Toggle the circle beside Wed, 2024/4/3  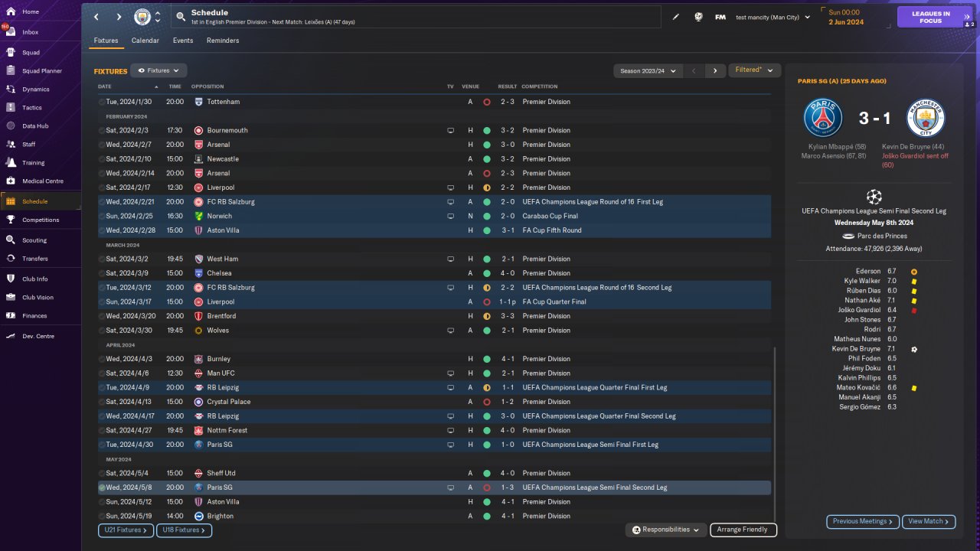[x=102, y=359]
